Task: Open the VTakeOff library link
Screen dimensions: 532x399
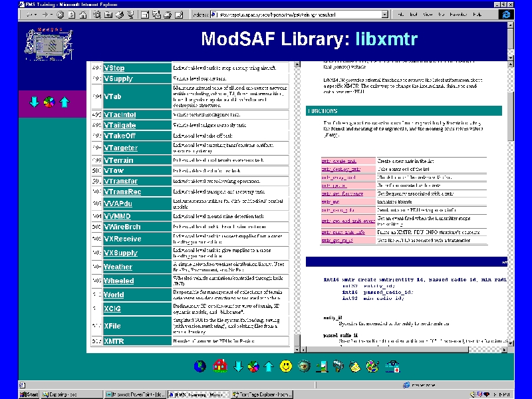Action: click(120, 136)
